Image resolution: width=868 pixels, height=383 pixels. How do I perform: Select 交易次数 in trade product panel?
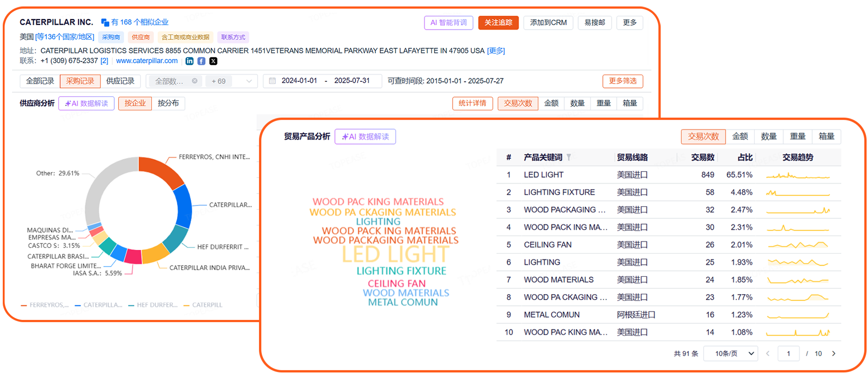[703, 136]
